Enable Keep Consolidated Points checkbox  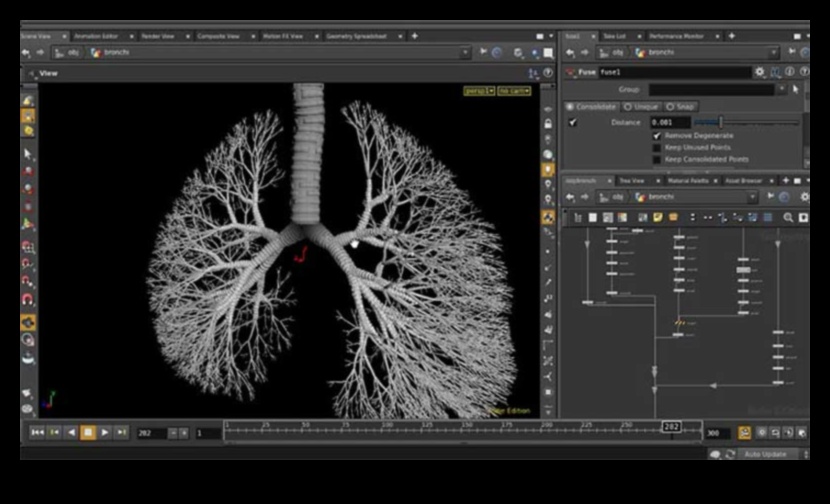click(x=657, y=159)
